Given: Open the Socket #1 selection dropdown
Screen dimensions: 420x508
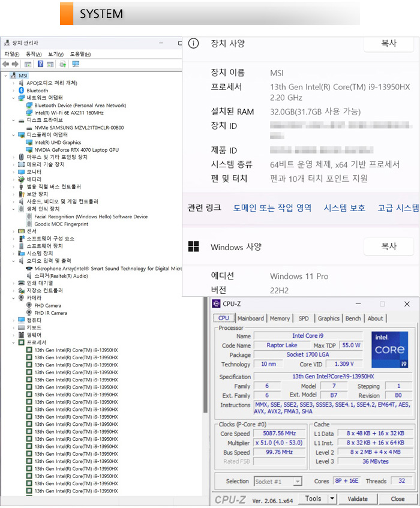Looking at the screenshot, I should click(x=298, y=482).
